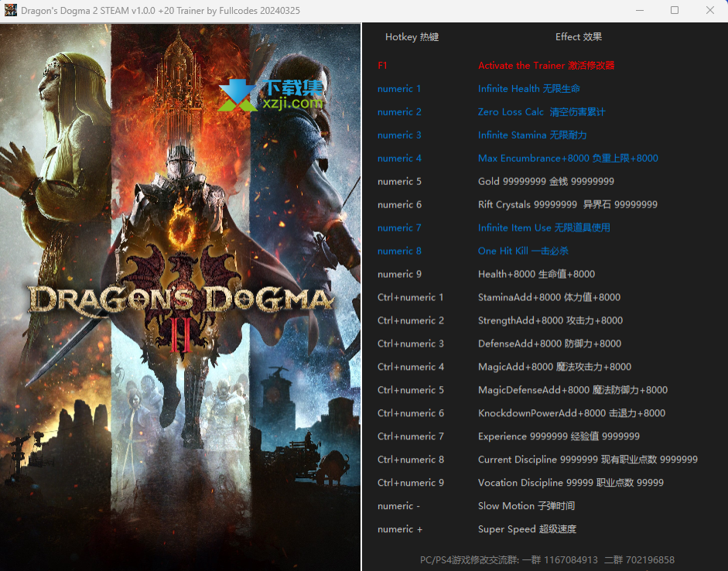Click the Ctrl+numeric 8 hotkey label

pyautogui.click(x=411, y=460)
